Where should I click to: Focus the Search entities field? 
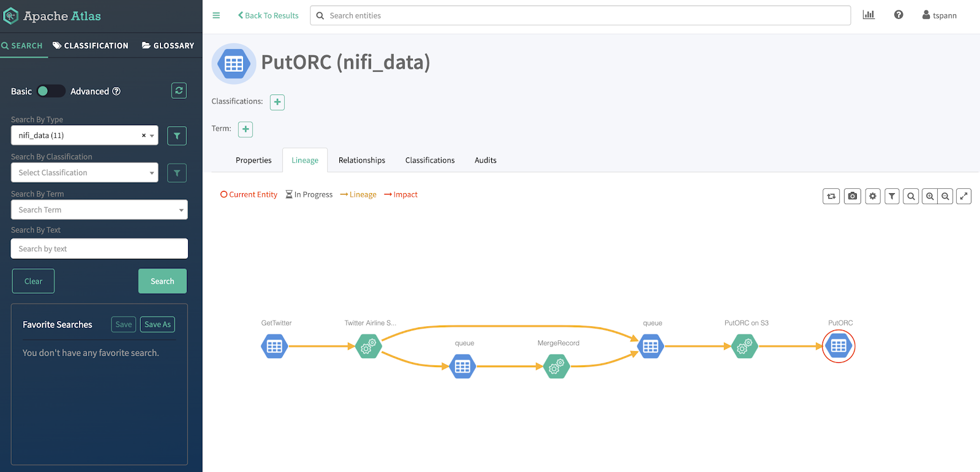[x=581, y=15]
